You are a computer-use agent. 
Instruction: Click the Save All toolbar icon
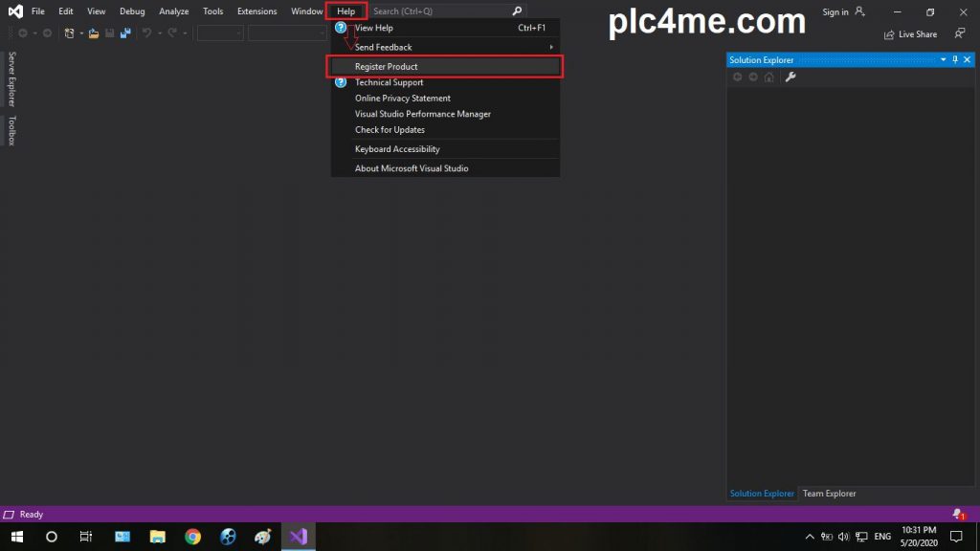click(124, 33)
